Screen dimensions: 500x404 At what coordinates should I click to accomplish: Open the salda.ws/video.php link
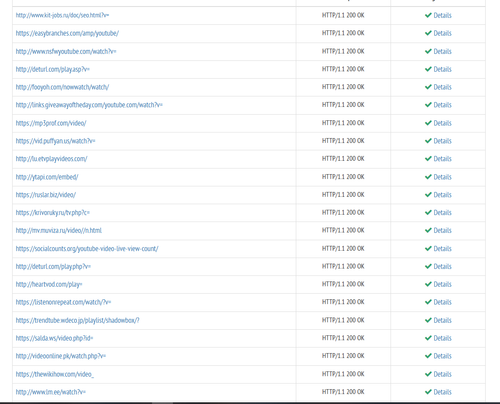click(54, 338)
